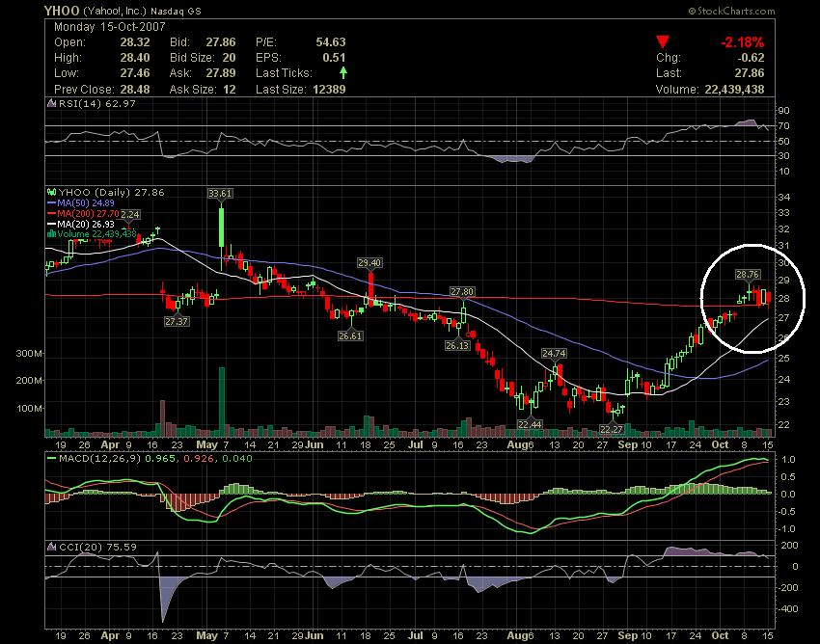
Task: Click the "Nasdaq GS" exchange label
Action: point(177,11)
